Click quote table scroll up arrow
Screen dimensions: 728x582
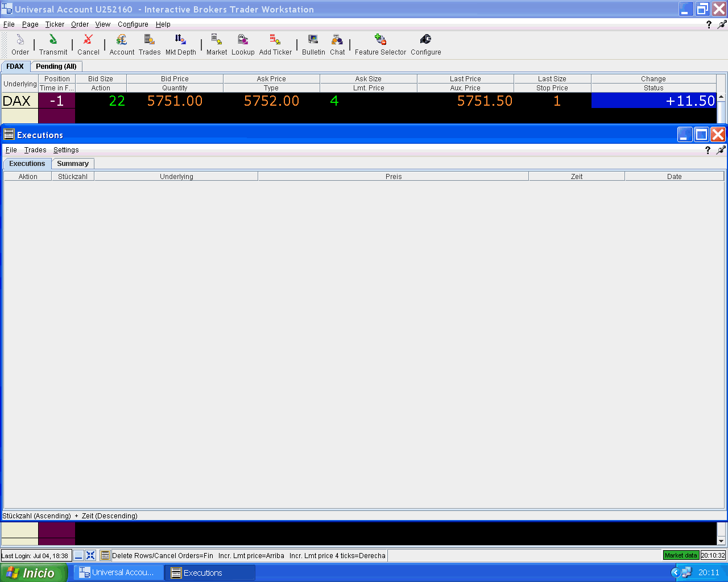pyautogui.click(x=721, y=97)
